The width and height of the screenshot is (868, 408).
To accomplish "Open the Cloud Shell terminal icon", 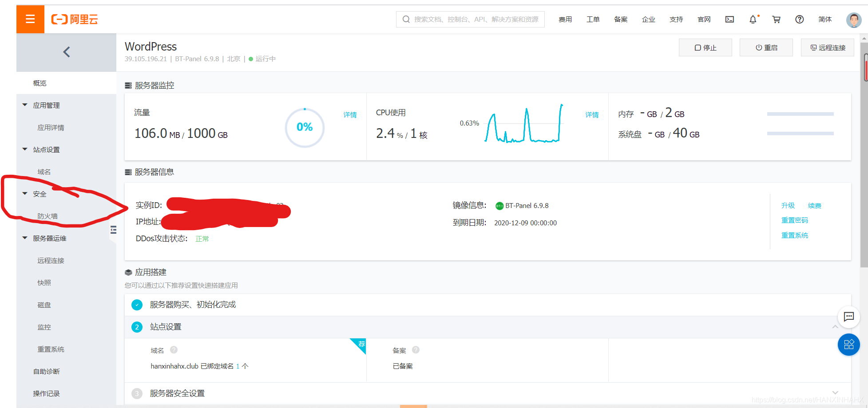I will tap(729, 19).
